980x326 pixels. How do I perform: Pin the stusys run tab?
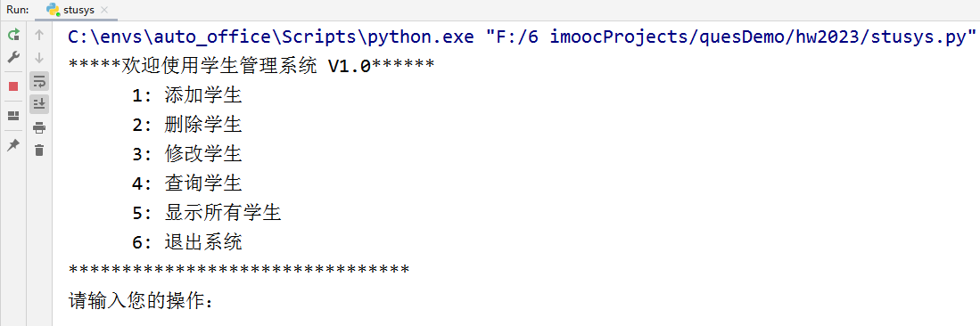[x=13, y=145]
